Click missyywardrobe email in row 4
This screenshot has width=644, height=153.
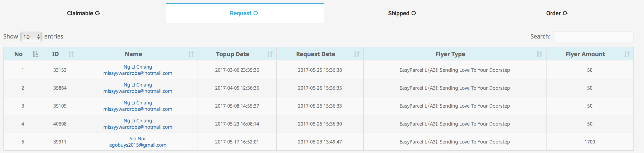pos(138,127)
